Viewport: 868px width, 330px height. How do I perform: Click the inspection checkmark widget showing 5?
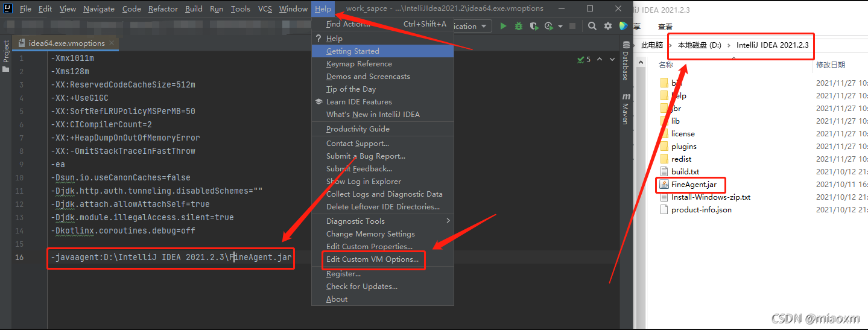(x=584, y=59)
